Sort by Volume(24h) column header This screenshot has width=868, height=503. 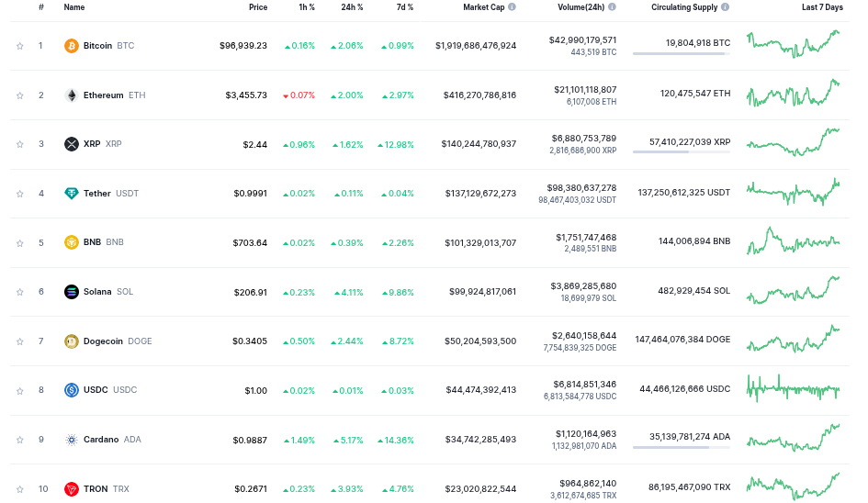point(581,7)
